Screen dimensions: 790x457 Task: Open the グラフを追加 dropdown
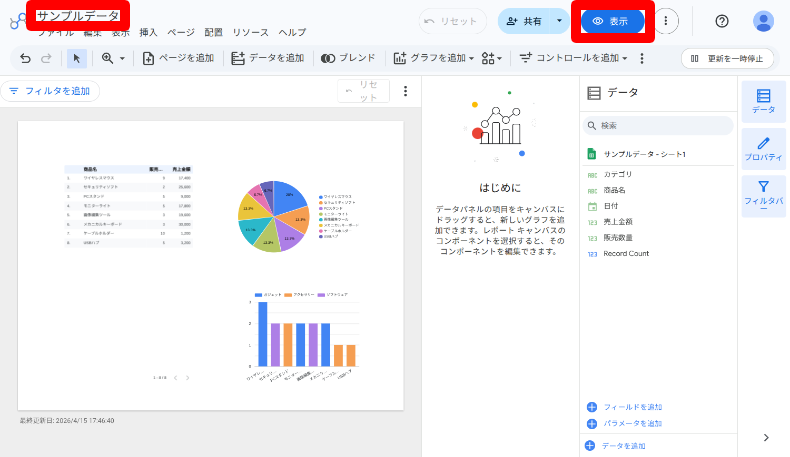(433, 58)
